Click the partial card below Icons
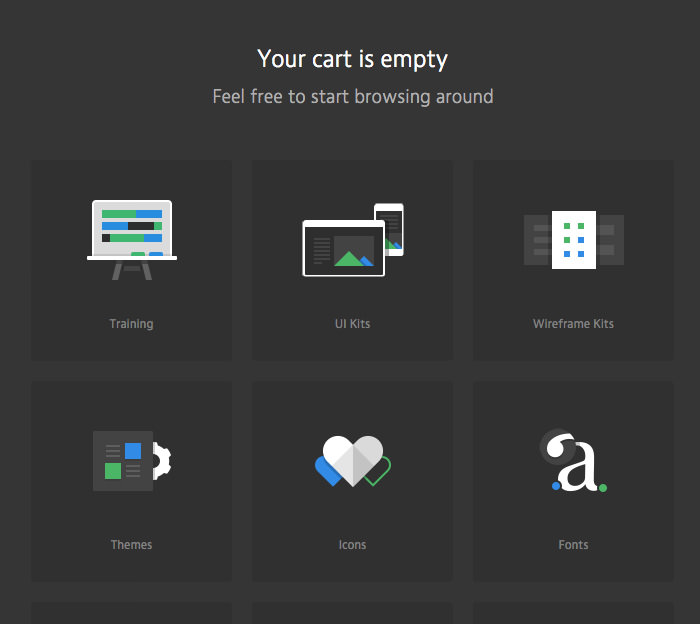Screen dimensions: 700x624 pos(352,613)
